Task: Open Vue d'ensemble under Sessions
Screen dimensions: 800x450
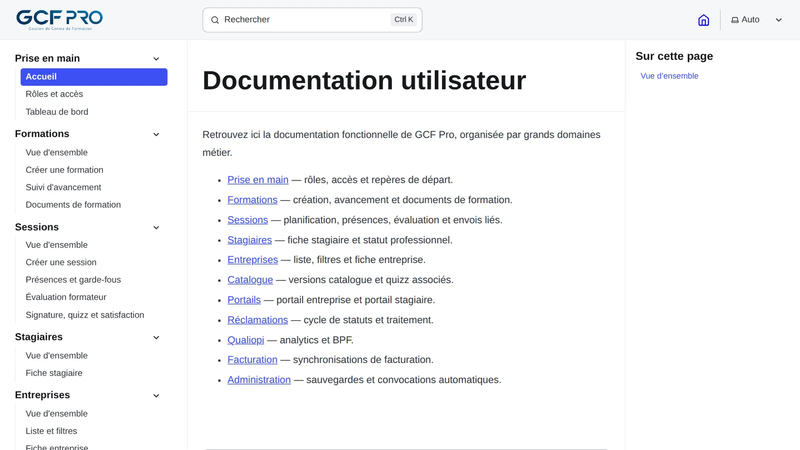Action: pyautogui.click(x=57, y=245)
